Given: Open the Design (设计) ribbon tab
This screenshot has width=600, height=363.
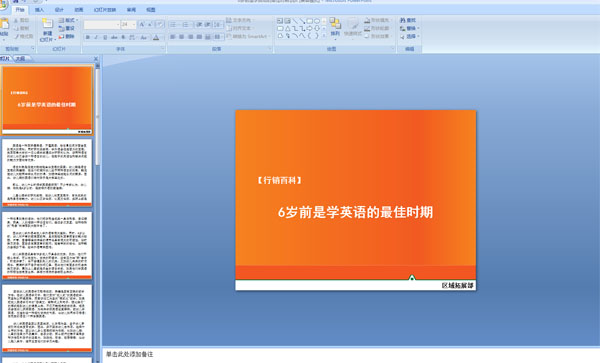Looking at the screenshot, I should point(59,10).
